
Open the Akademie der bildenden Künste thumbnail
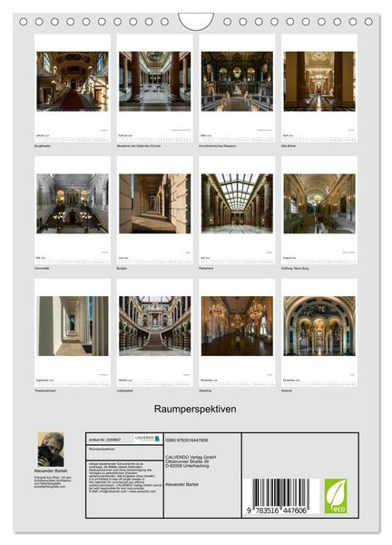(155, 82)
